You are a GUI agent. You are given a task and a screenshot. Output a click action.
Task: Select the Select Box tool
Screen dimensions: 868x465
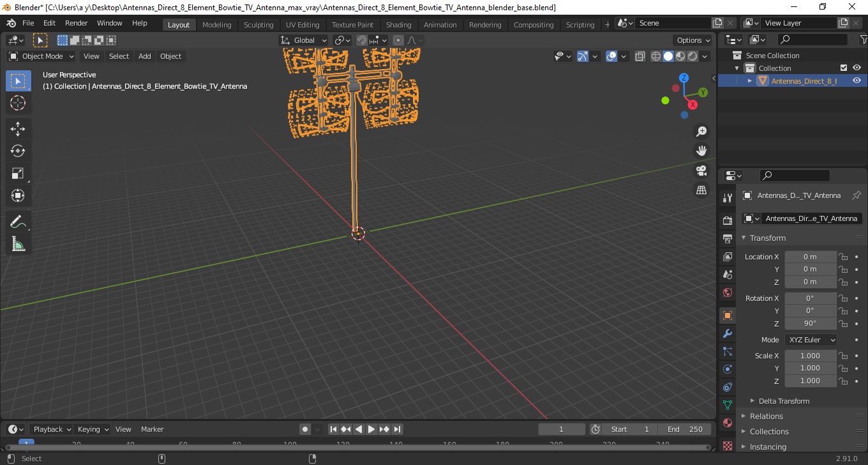18,80
